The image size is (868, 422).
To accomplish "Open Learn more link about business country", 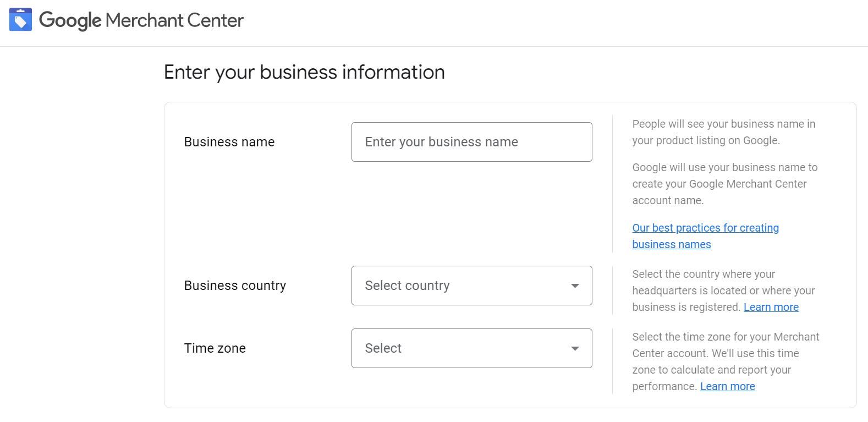I will click(x=771, y=307).
